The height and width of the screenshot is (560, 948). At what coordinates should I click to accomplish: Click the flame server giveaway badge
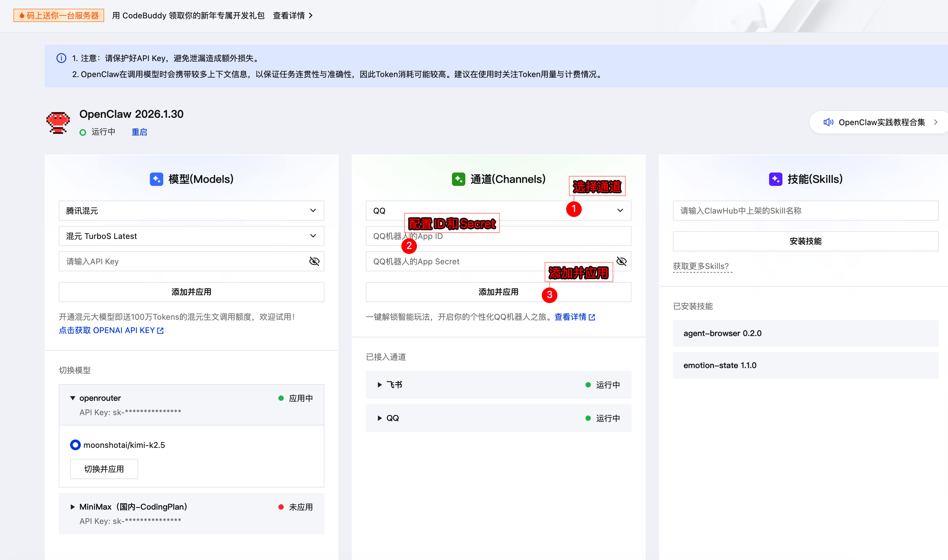(x=58, y=15)
